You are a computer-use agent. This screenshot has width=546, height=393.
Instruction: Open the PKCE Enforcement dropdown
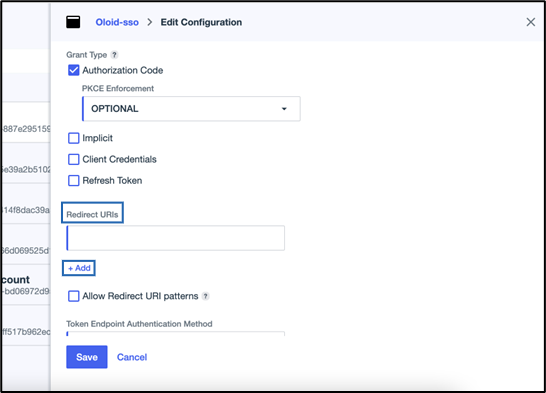point(191,109)
